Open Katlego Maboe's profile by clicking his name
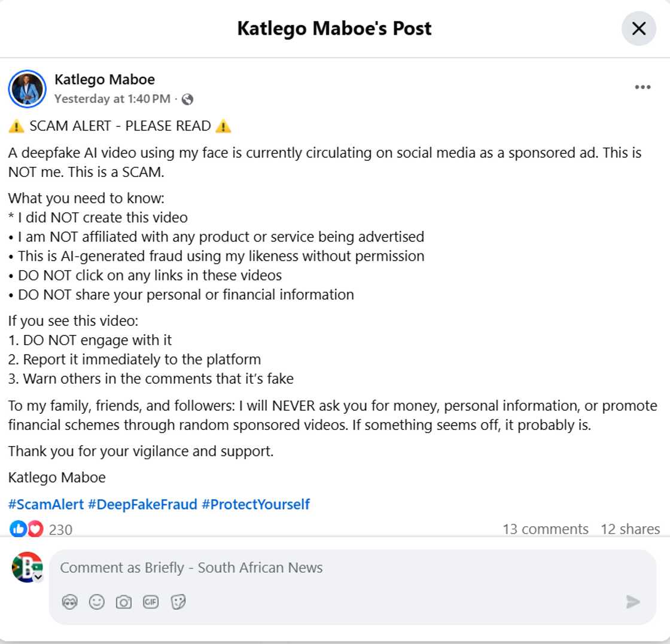The image size is (670, 644). (x=105, y=79)
